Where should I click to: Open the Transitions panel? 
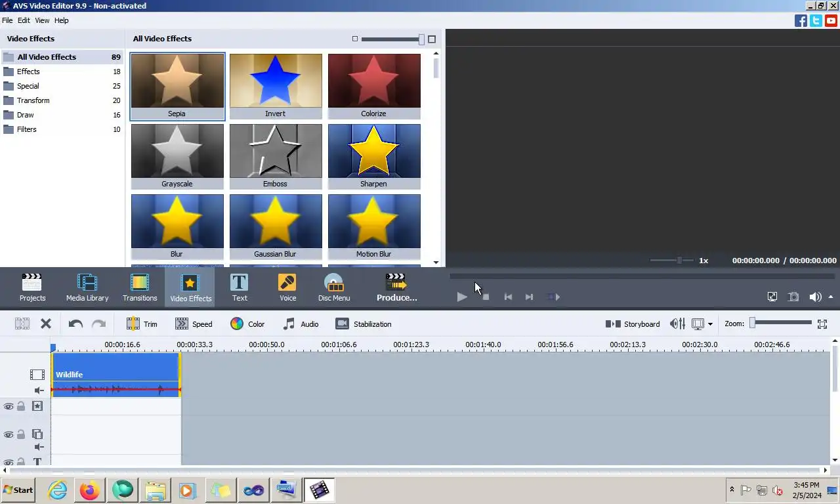pos(140,288)
